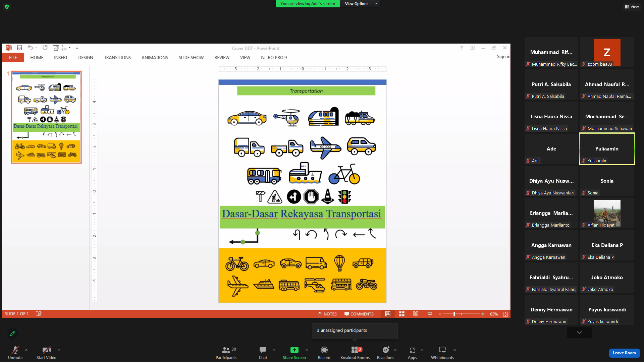Click the Ribbon Display Options icon
The image size is (644, 362).
[472, 48]
